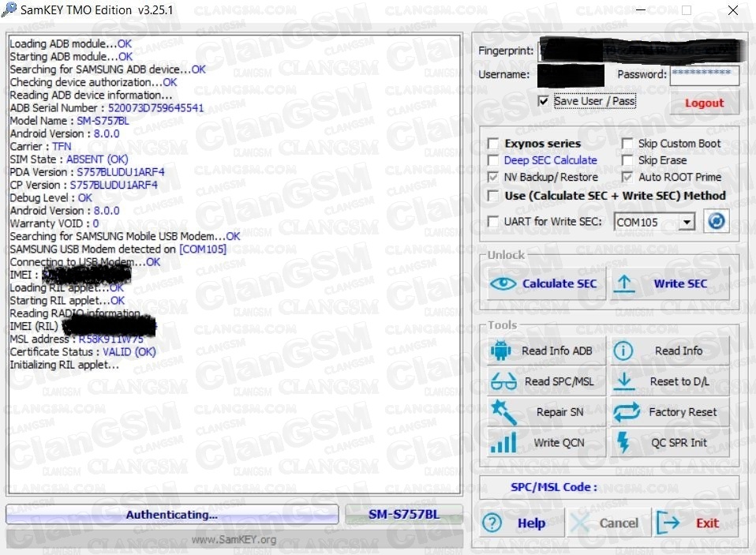Click 'Searching for SAMSUNG Mobile USB Modem...OK' line
The height and width of the screenshot is (555, 756).
point(125,236)
